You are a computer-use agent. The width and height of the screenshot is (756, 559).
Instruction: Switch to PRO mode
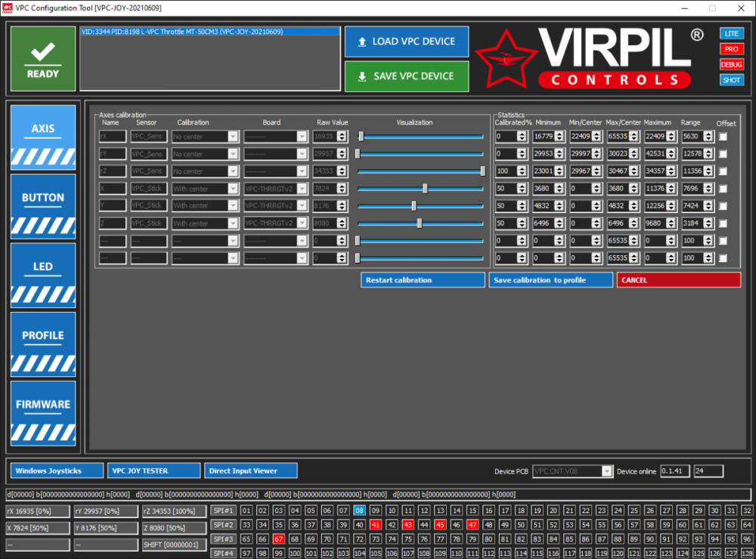coord(731,48)
